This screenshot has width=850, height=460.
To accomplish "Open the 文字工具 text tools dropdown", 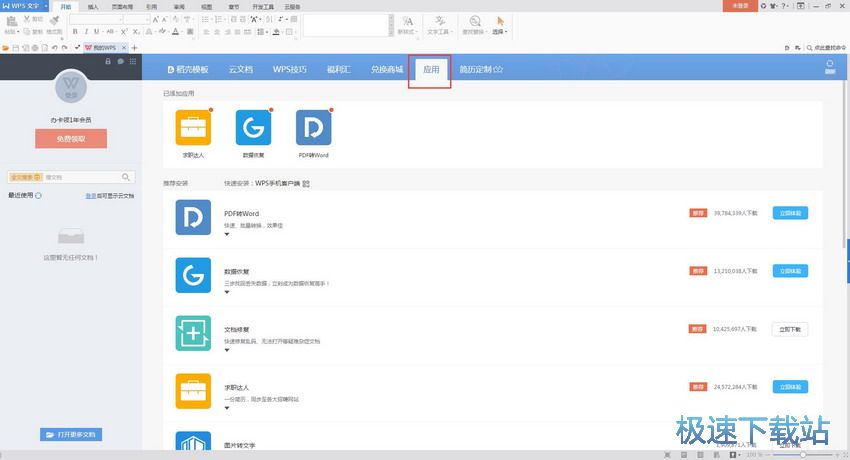I will [x=439, y=25].
